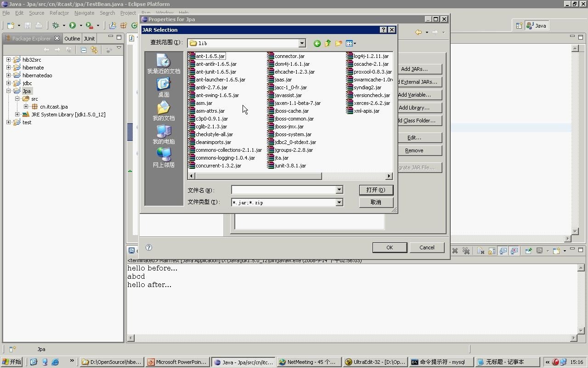Click the Cancel (取消) button in JAR Selection
This screenshot has width=588, height=368.
click(376, 202)
